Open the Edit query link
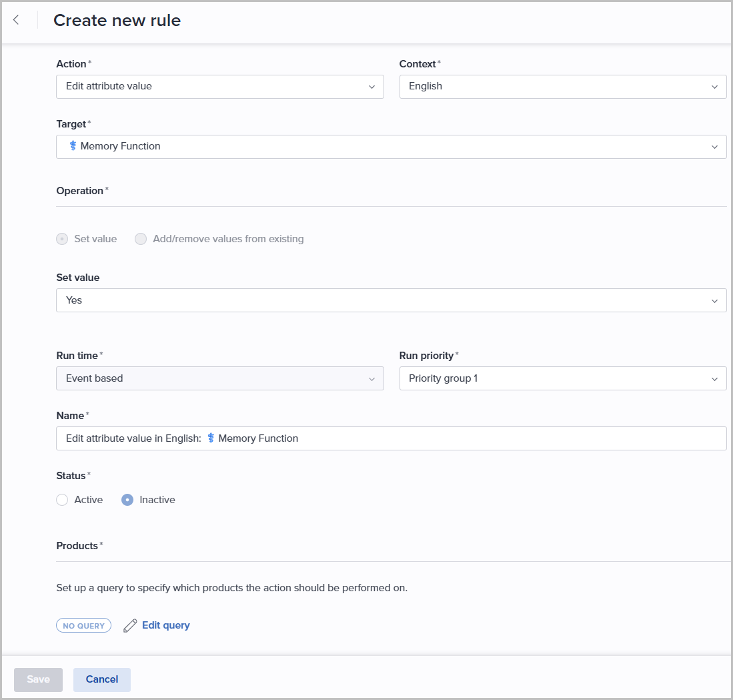Screen dimensions: 733x700 click(165, 625)
